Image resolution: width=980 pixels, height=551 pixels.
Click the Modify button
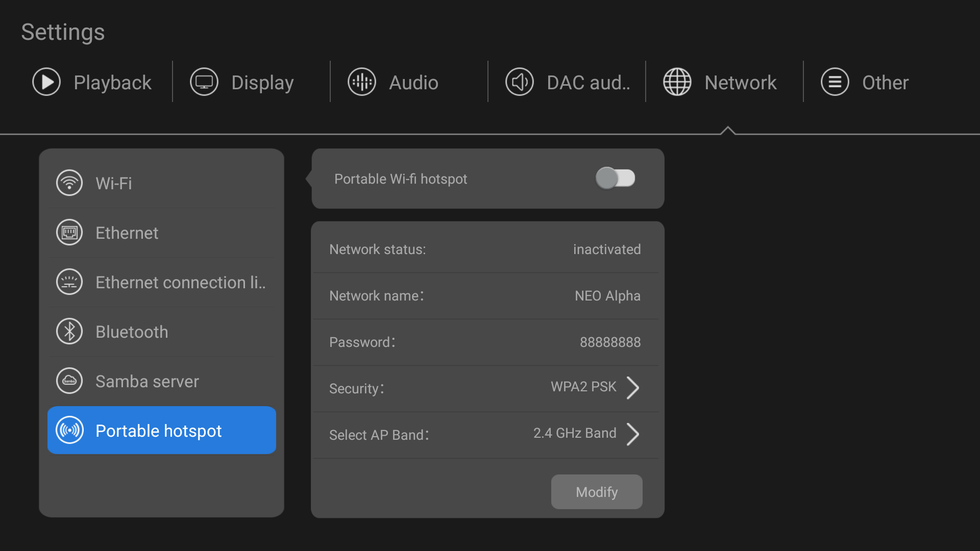(x=597, y=492)
